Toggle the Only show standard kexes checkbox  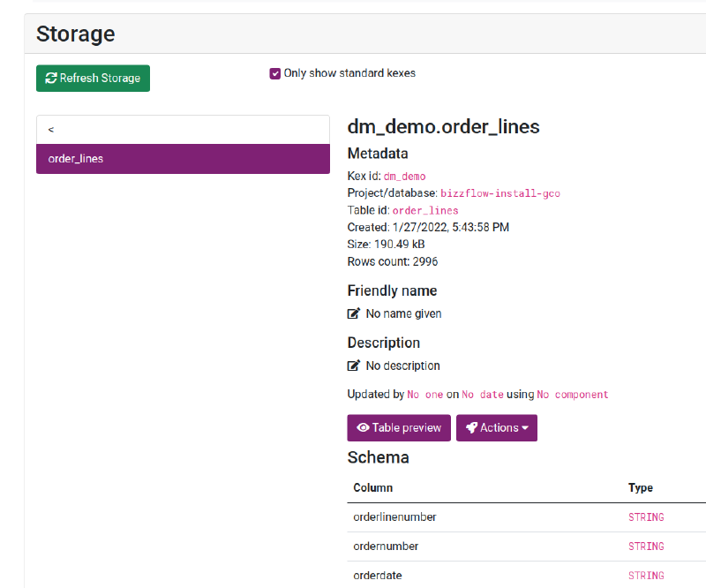(x=275, y=73)
